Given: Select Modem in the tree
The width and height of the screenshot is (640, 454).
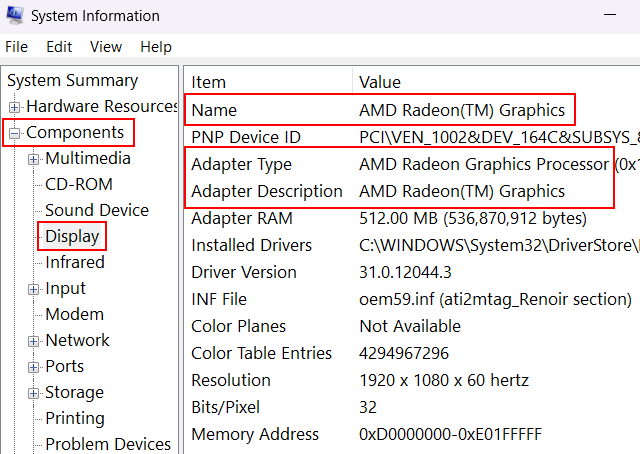Looking at the screenshot, I should [75, 314].
